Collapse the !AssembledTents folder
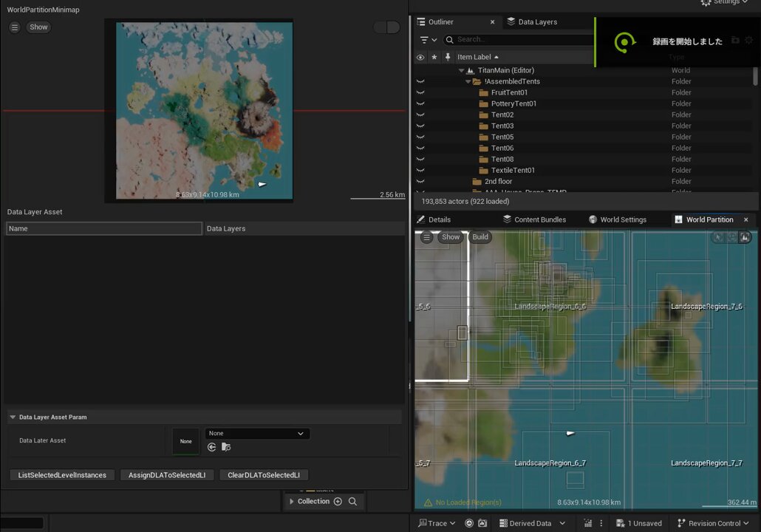Viewport: 761px width, 532px height. pyautogui.click(x=468, y=81)
